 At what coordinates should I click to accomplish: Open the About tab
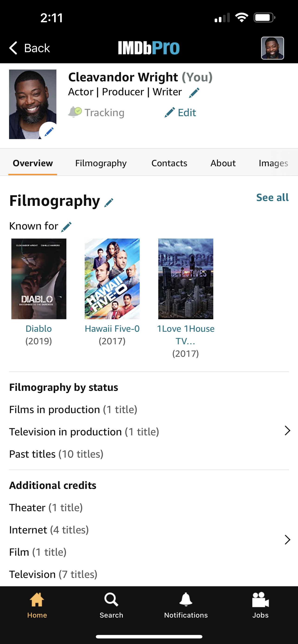(x=223, y=163)
